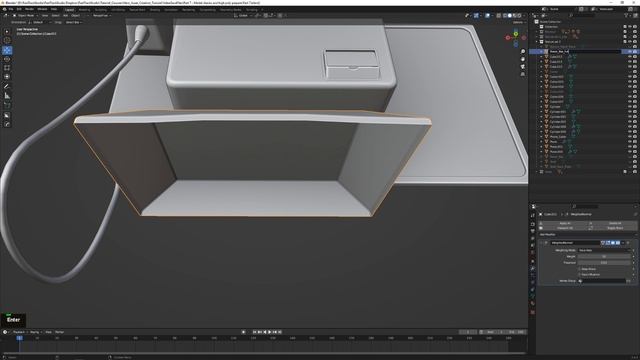Screen dimensions: 640x360
Task: Click the Apply All button
Action: pos(564,223)
